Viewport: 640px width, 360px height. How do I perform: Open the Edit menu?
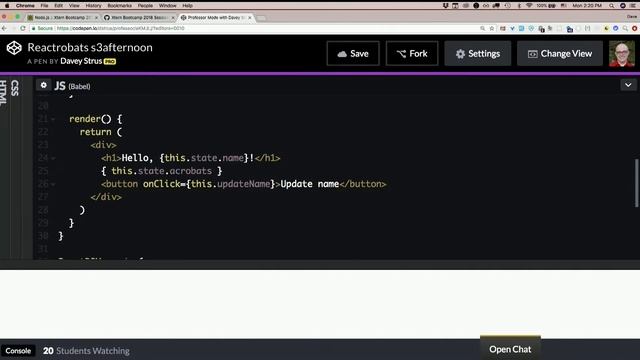pyautogui.click(x=59, y=6)
